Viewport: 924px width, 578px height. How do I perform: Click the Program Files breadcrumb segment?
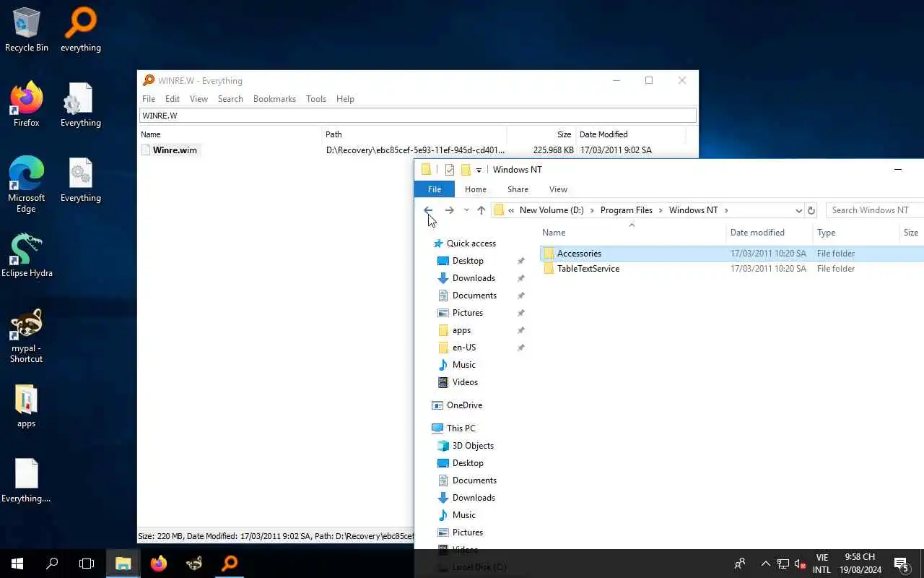626,210
